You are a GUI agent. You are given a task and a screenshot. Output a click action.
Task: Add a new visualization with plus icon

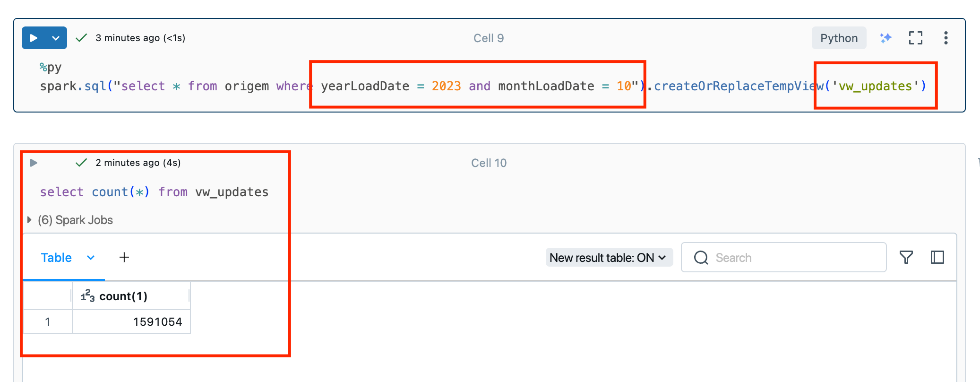tap(124, 257)
